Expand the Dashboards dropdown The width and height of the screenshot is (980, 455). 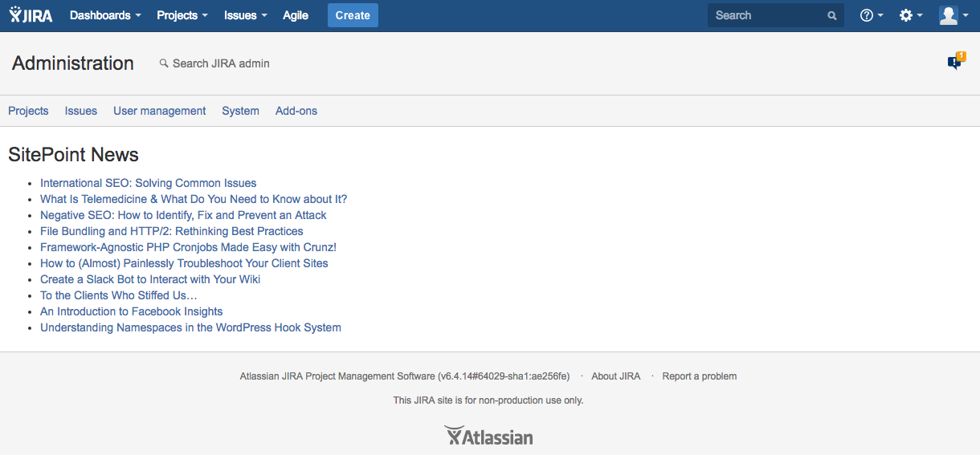tap(105, 15)
